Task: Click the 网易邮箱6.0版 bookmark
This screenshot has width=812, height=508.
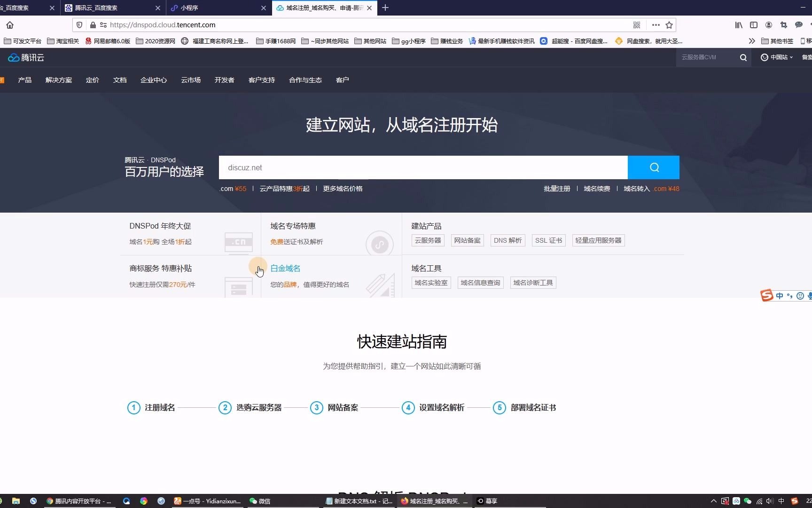Action: (108, 41)
